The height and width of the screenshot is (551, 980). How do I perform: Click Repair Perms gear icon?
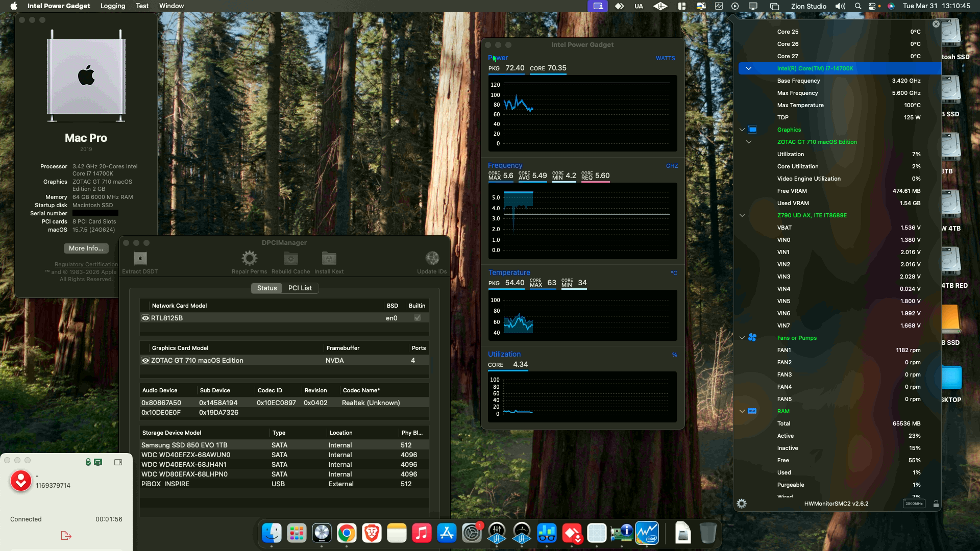(x=249, y=258)
